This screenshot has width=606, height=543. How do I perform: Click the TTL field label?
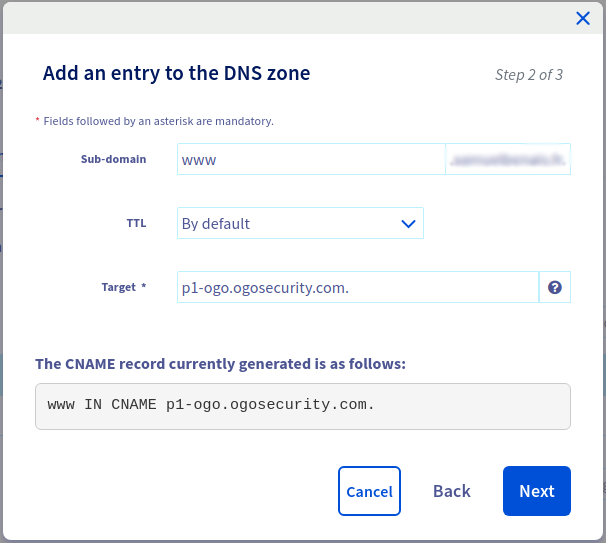pos(136,223)
